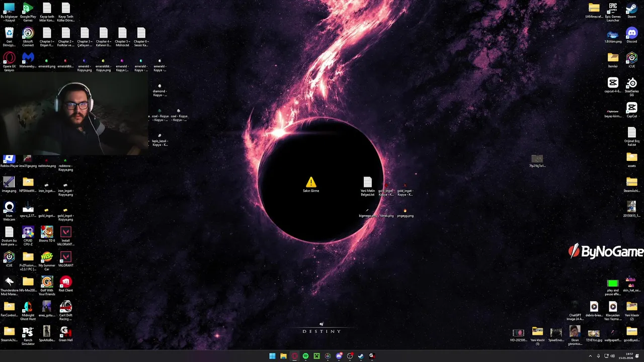
Task: Launch Golf With Your Friends shortcut
Action: 47,287
